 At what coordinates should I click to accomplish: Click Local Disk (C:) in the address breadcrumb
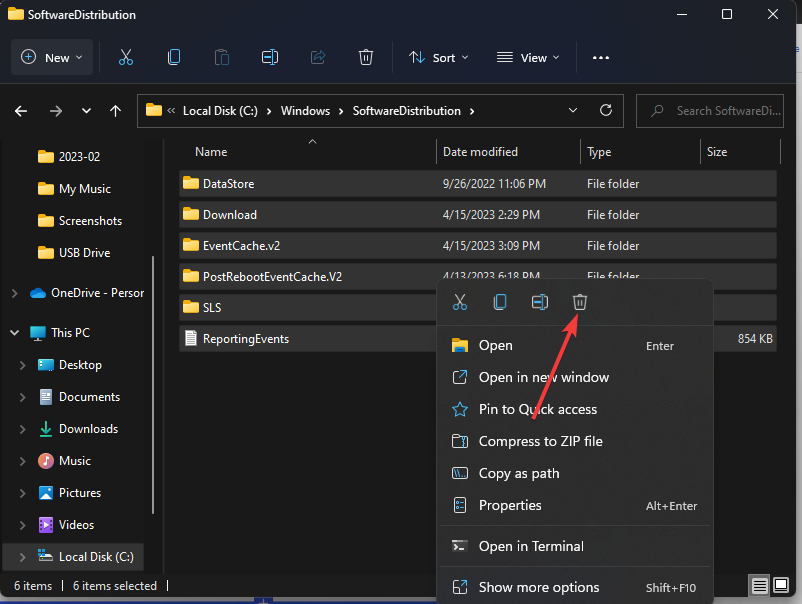[220, 111]
